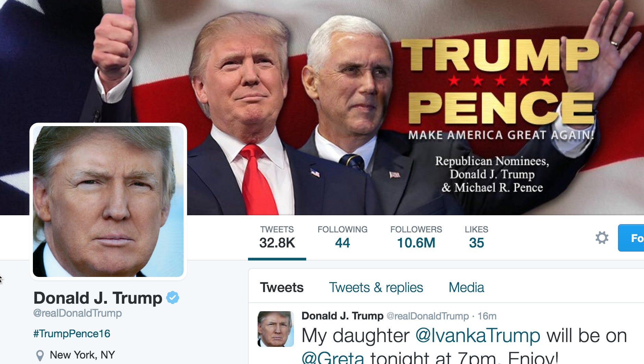644x364 pixels.
Task: Click the @realDonaldTrump handle under the profile name
Action: 77,313
